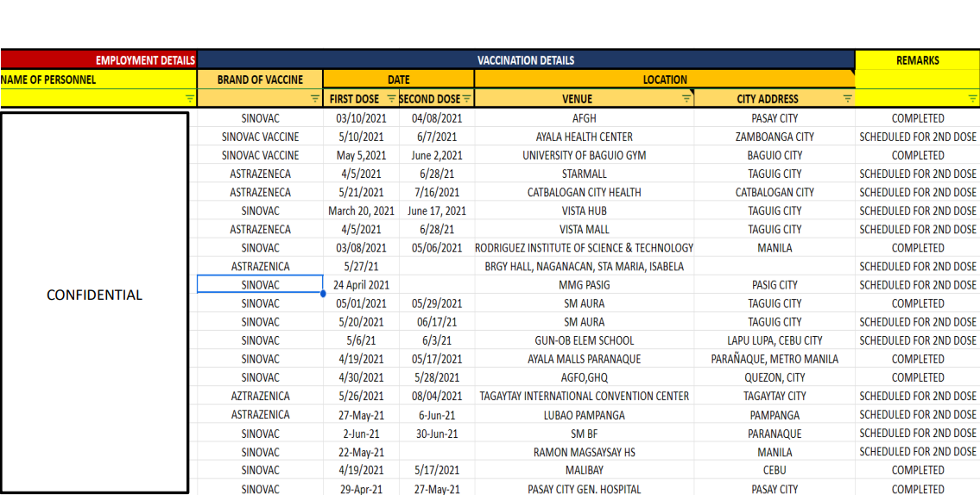Select first dose date 24 April 2021
980x495 pixels.
coord(361,285)
